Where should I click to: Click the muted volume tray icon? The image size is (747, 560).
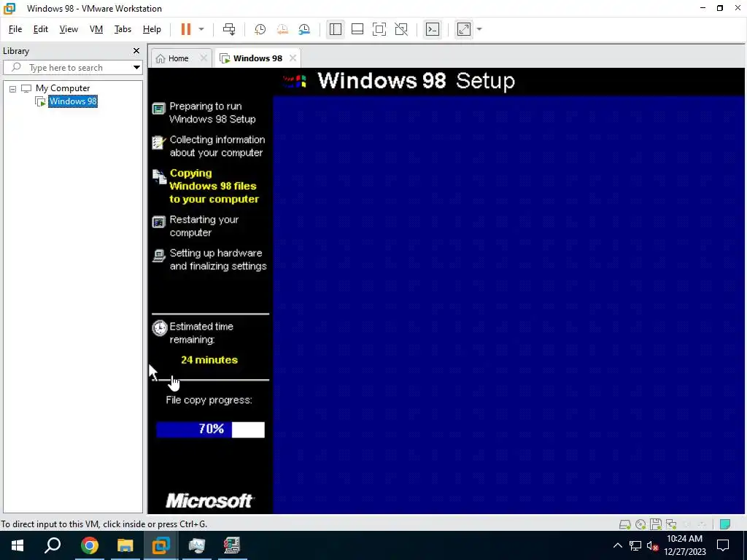652,545
